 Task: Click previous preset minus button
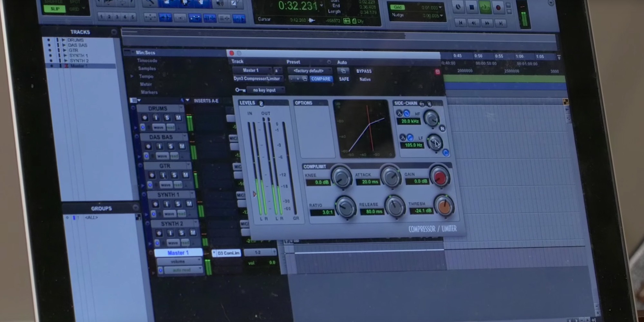291,79
